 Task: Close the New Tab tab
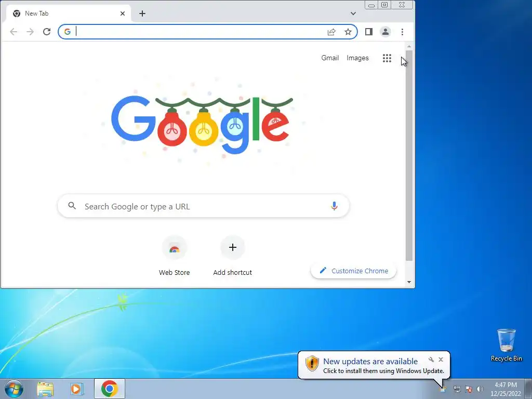click(123, 14)
